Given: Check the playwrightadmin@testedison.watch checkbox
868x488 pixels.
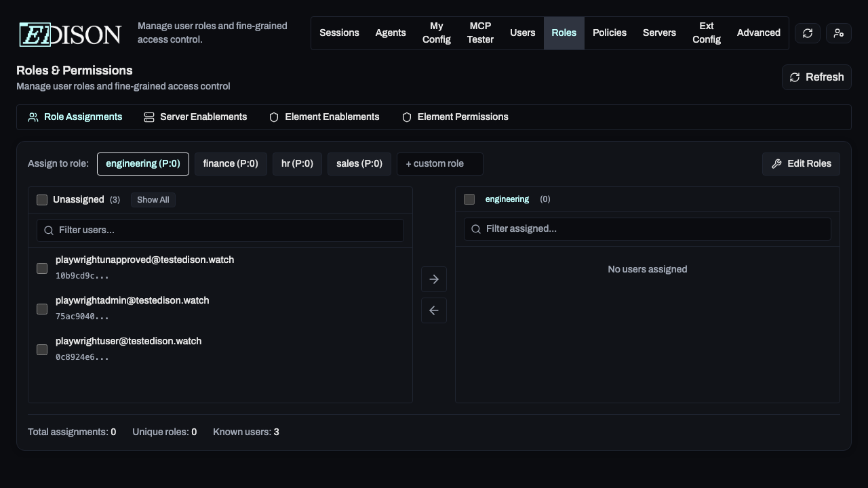Looking at the screenshot, I should [x=41, y=309].
